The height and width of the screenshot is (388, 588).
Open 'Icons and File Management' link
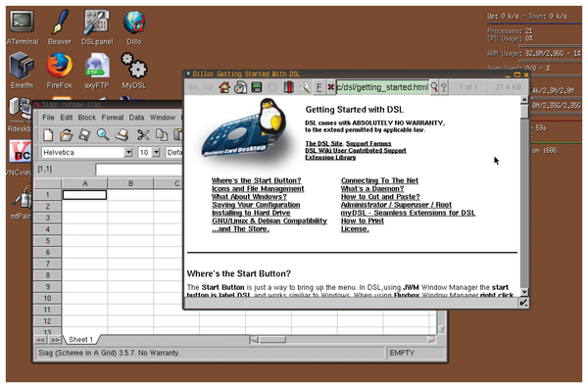258,189
